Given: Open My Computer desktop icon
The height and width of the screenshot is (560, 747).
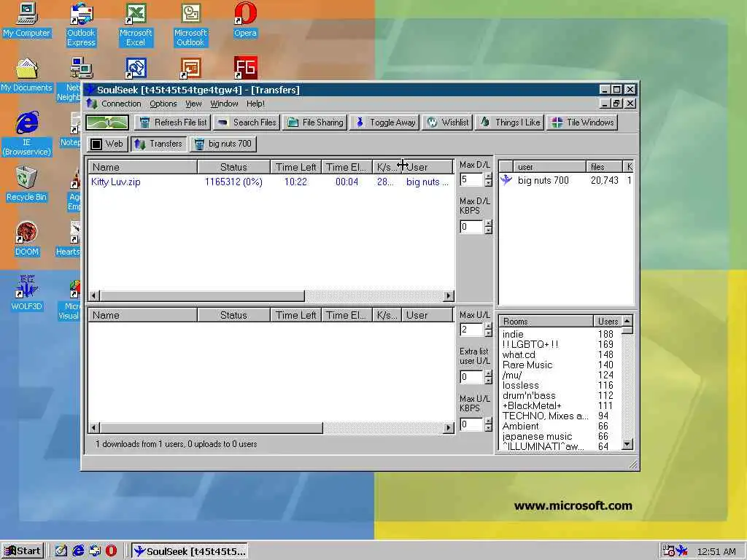Looking at the screenshot, I should click(x=26, y=20).
